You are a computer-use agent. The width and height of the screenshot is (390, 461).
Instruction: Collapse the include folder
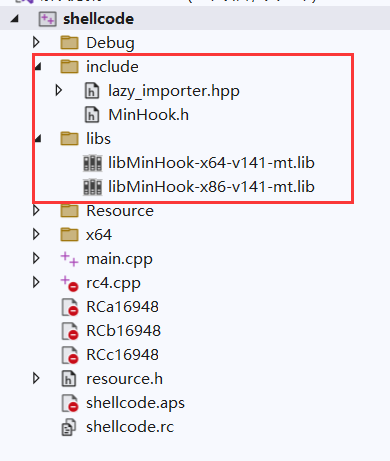(x=38, y=66)
